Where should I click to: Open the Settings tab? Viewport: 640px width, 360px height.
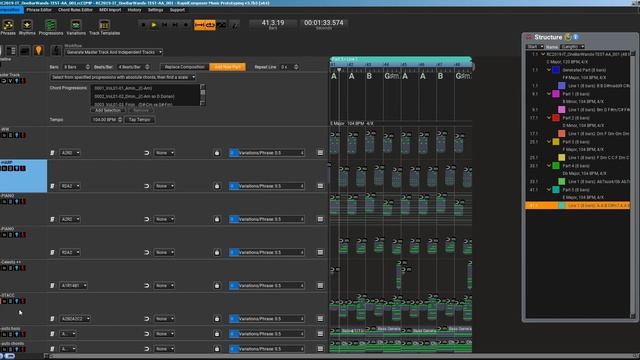click(x=156, y=10)
